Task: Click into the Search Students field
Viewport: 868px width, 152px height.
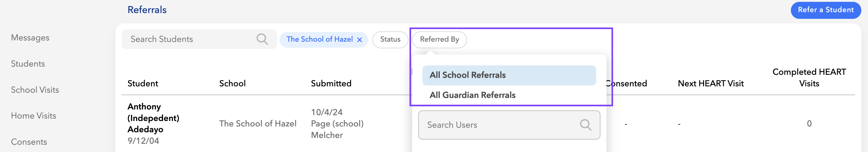Action: click(x=189, y=39)
